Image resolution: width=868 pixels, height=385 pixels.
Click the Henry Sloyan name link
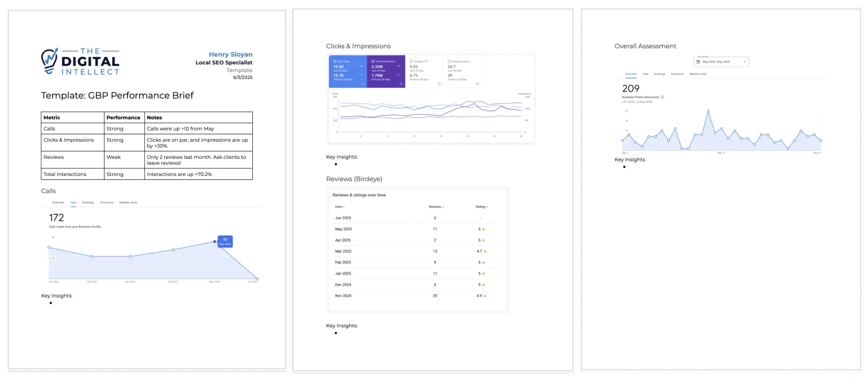(230, 54)
